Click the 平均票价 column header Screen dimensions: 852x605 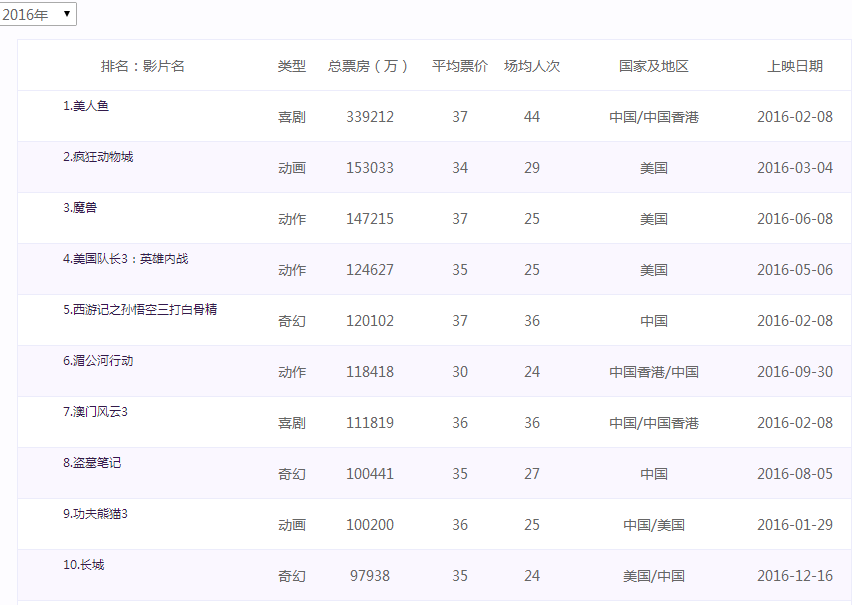(x=460, y=66)
